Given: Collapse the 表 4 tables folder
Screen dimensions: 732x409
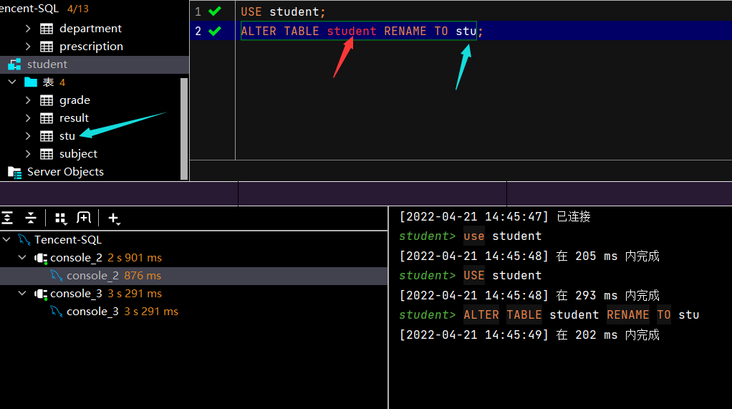Looking at the screenshot, I should 12,82.
